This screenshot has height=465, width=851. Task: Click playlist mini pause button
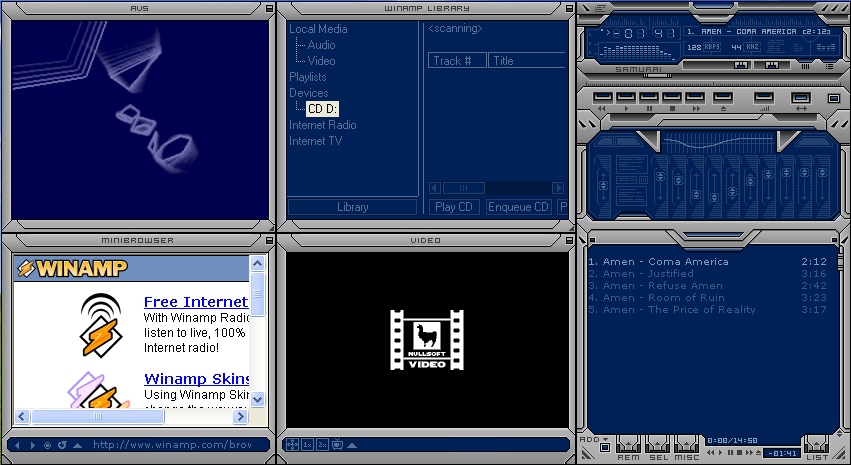coord(730,453)
